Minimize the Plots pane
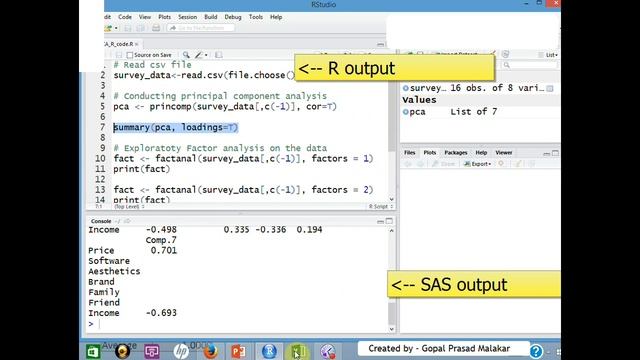Image resolution: width=640 pixels, height=360 pixels. click(x=547, y=153)
